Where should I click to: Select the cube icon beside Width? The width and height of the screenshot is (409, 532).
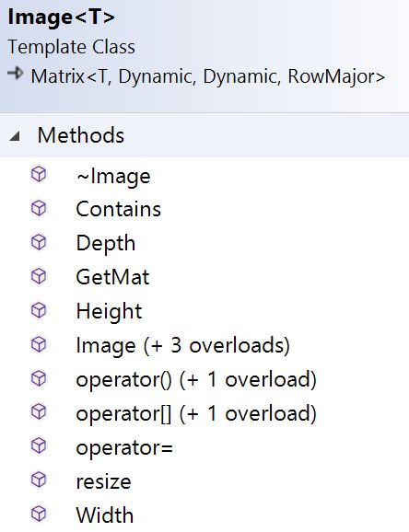[39, 514]
